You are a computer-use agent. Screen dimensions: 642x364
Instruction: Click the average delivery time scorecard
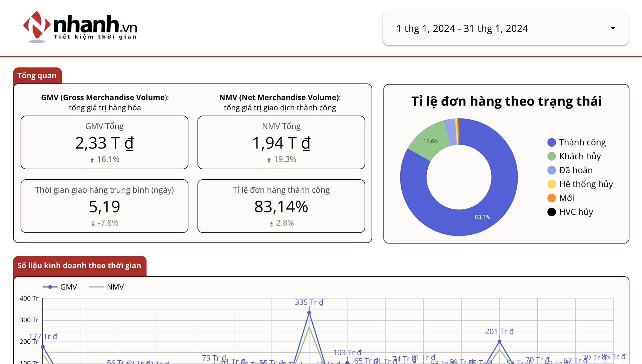(104, 206)
